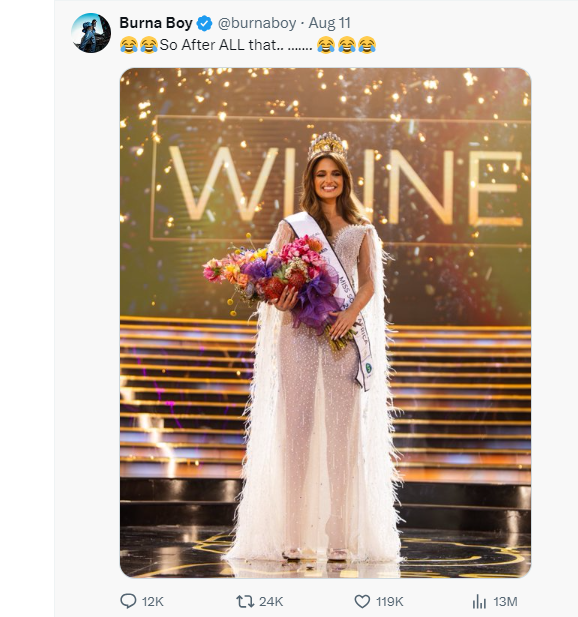The image size is (578, 617).
Task: Click the laughing emojis ending the tweet
Action: pos(346,45)
